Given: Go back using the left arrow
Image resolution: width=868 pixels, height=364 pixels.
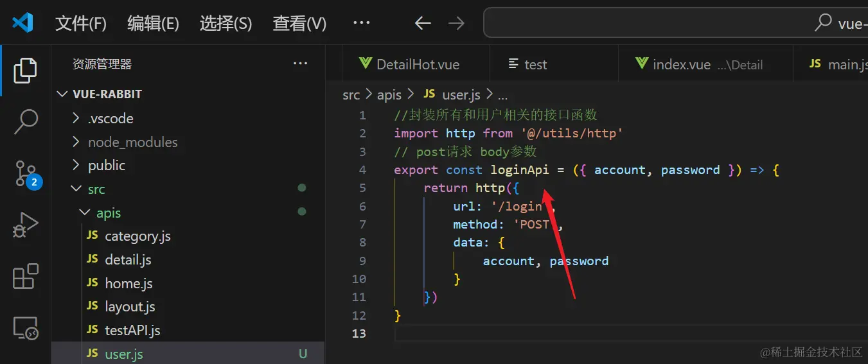Looking at the screenshot, I should click(422, 23).
